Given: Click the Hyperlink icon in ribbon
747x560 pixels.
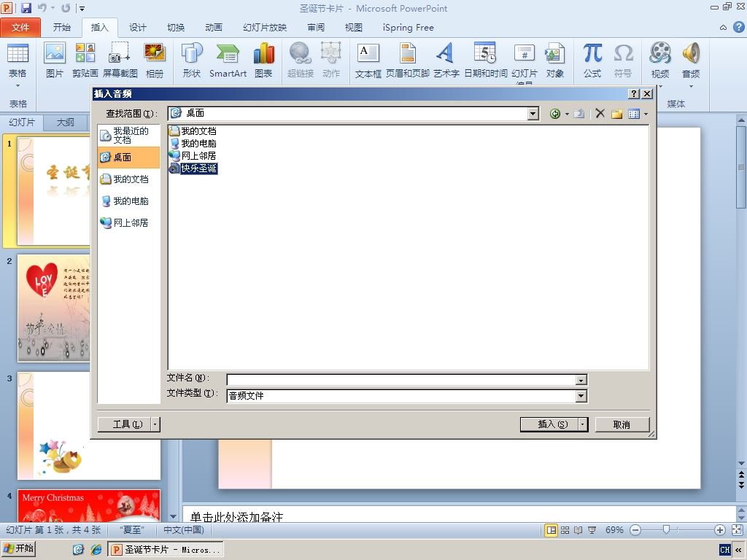Looking at the screenshot, I should tap(300, 52).
